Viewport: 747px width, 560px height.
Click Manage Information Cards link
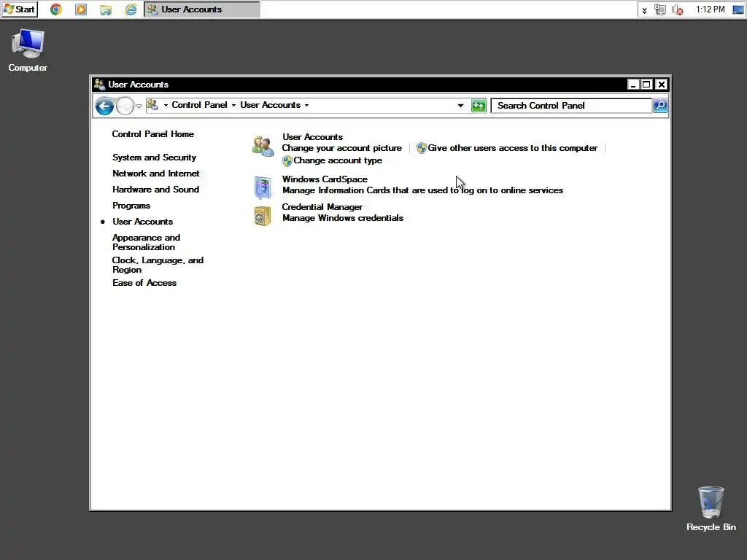point(422,190)
